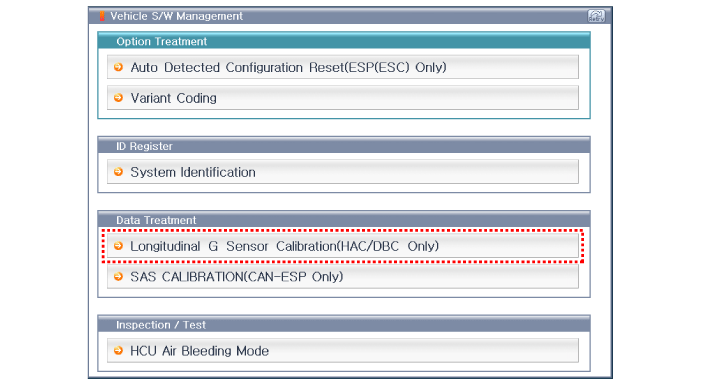Open System Identification entry
Screen dimensions: 701x386
(x=342, y=172)
